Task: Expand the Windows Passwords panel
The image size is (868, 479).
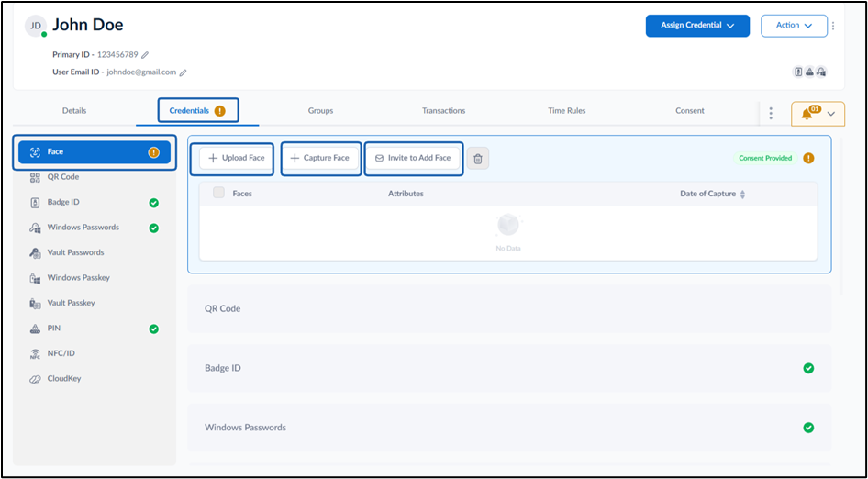Action: pyautogui.click(x=509, y=428)
